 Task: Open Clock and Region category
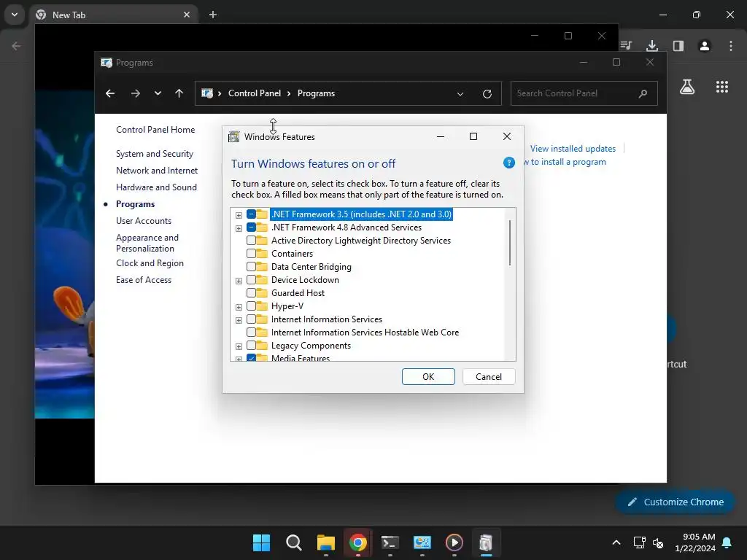point(150,263)
